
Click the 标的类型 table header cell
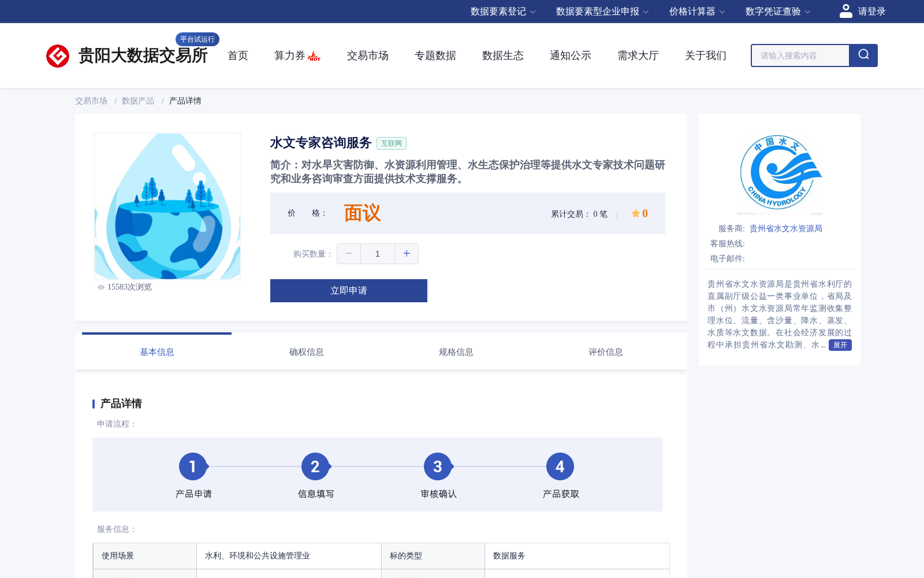[x=433, y=556]
